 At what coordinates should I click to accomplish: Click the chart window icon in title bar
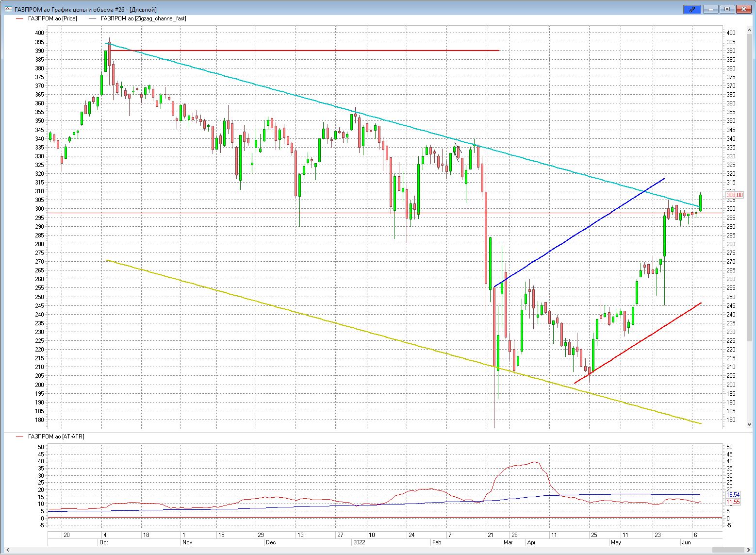point(8,9)
